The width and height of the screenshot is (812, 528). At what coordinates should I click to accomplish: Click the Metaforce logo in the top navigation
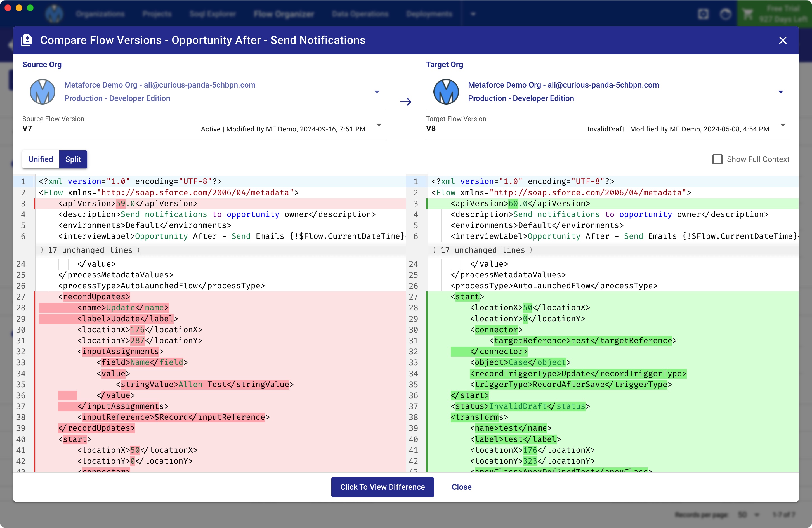point(54,14)
